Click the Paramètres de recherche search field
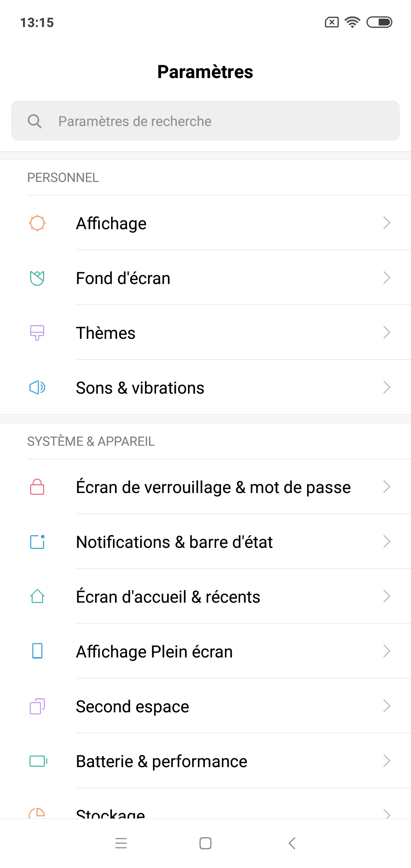411x868 pixels. coord(205,121)
